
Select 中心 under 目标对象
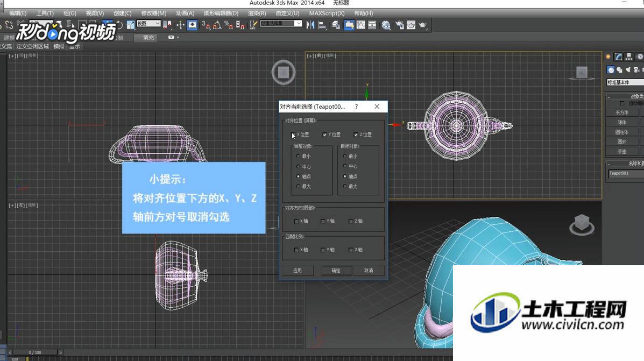coord(345,166)
